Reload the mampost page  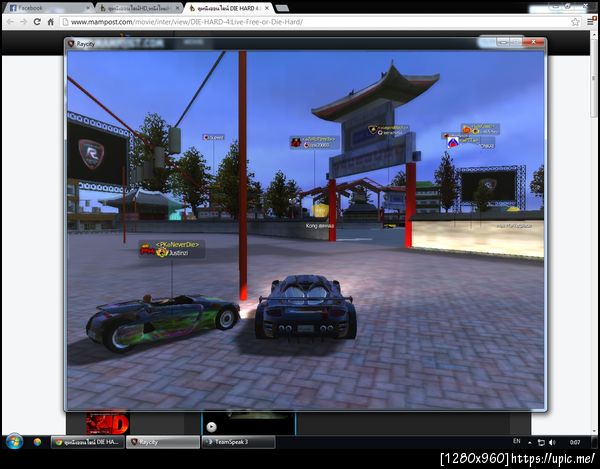(x=37, y=22)
